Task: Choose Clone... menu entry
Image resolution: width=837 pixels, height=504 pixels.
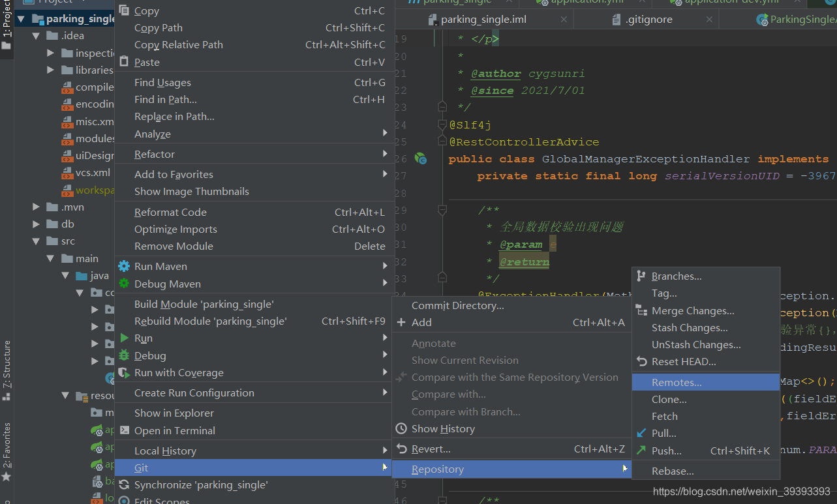Action: pyautogui.click(x=706, y=399)
